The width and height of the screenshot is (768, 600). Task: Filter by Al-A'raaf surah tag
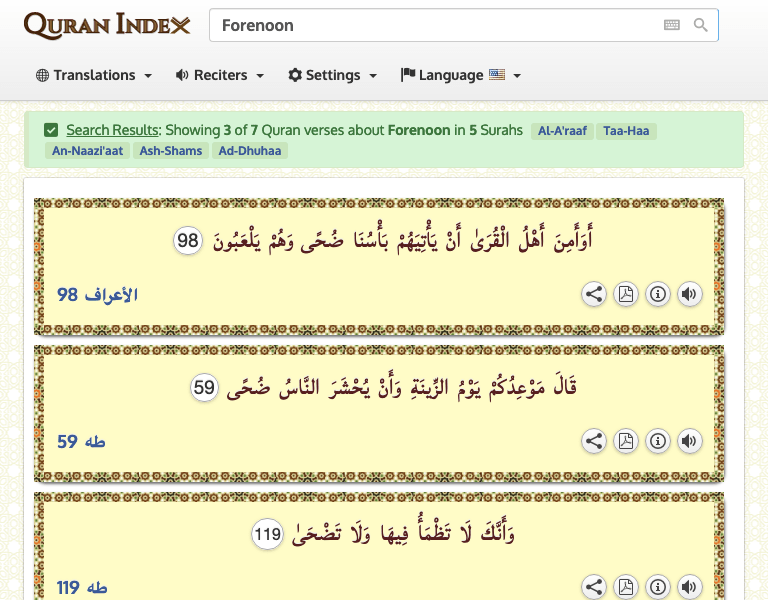[x=563, y=131]
